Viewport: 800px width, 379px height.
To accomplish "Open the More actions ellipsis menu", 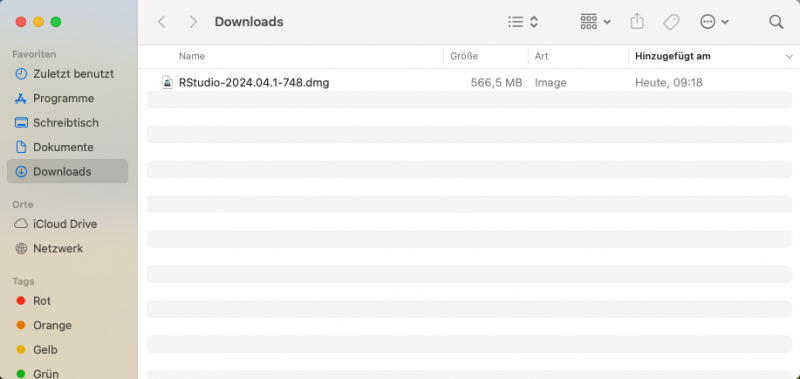I will [x=714, y=22].
